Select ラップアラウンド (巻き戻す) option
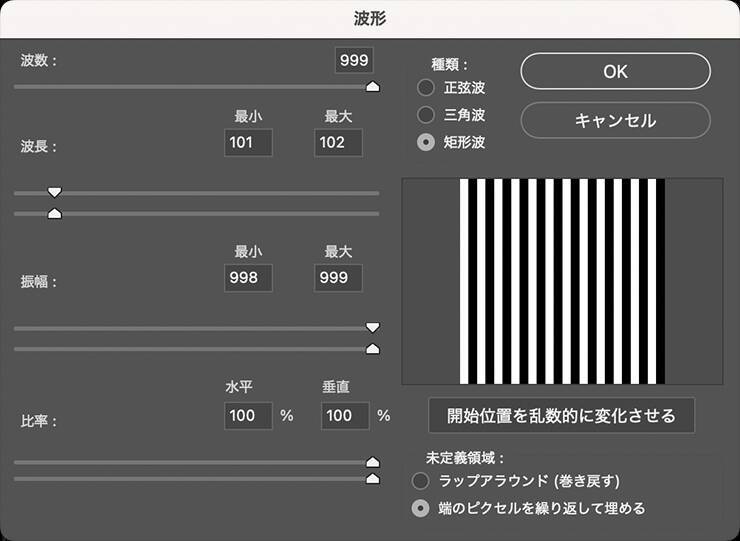The height and width of the screenshot is (541, 740). click(x=422, y=481)
